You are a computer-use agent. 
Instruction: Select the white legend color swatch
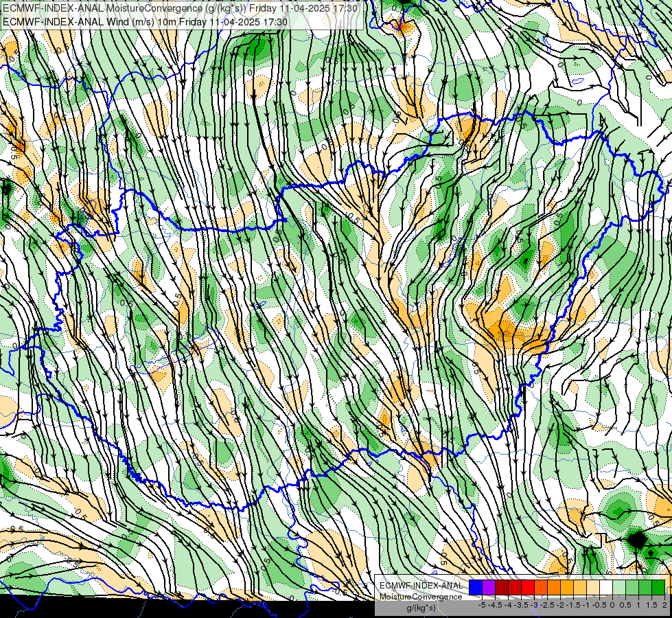[x=606, y=588]
